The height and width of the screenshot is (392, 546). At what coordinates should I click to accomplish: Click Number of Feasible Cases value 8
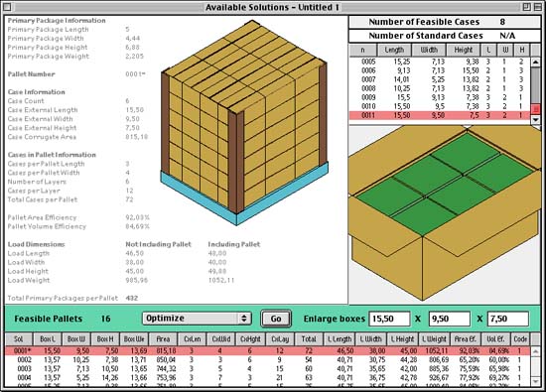(502, 22)
